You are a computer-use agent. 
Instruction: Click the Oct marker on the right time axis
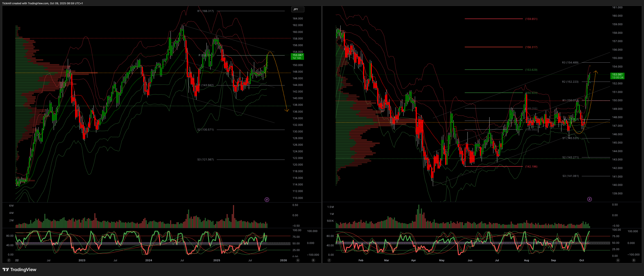[x=582, y=260]
